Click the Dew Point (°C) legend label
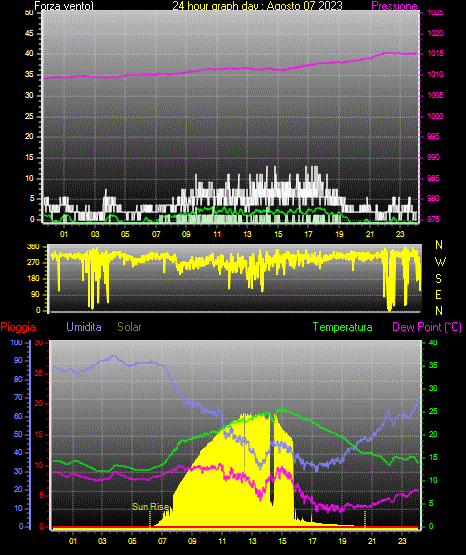This screenshot has height=555, width=466. [x=427, y=327]
